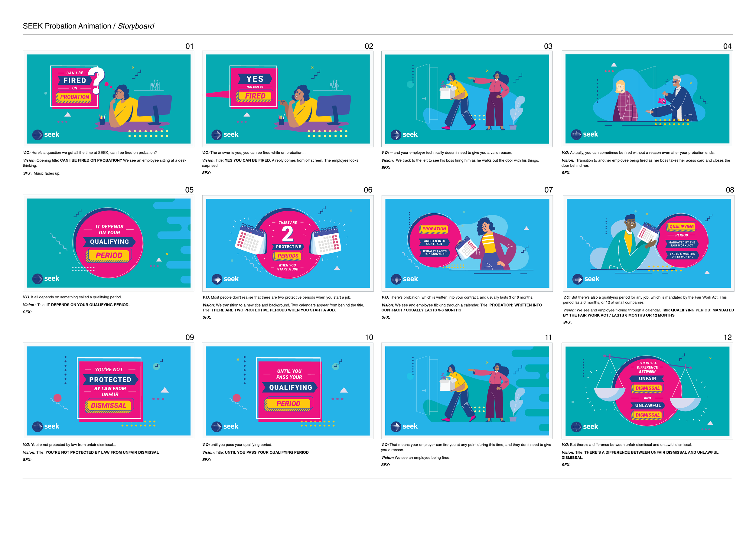
Task: Click the seek logo in frame 02
Action: [x=225, y=134]
